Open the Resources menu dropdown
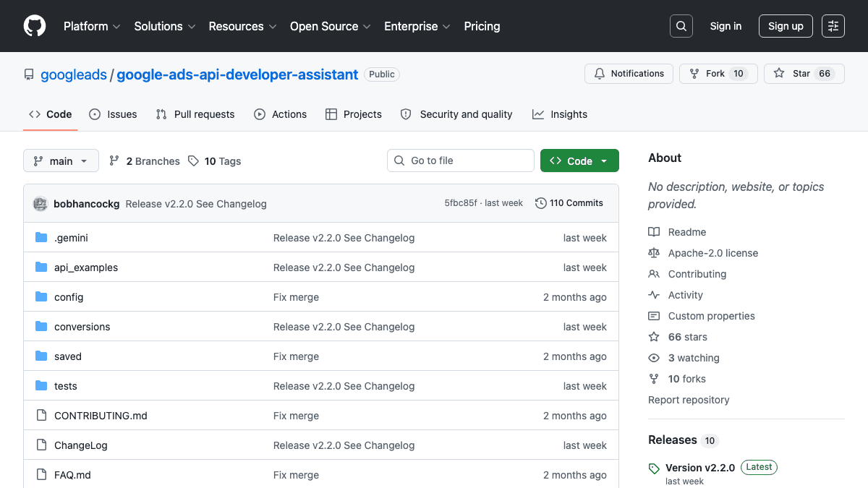868x488 pixels. tap(242, 26)
